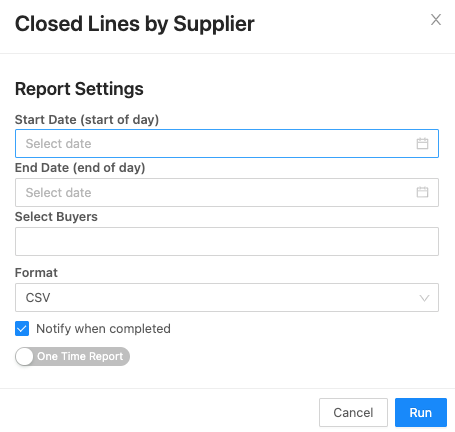Focus the Start Date select date field
The image size is (455, 432).
pos(227,144)
